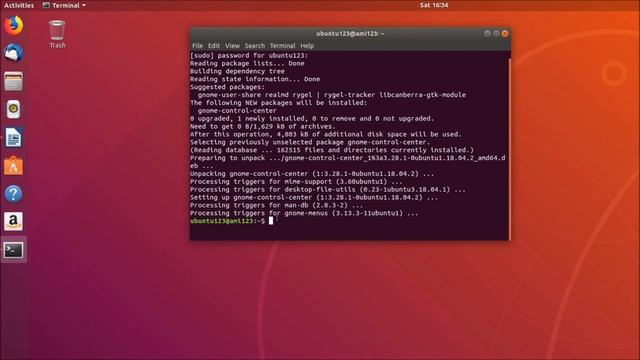
Task: Select the Terminal icon in the dock
Action: pos(13,250)
